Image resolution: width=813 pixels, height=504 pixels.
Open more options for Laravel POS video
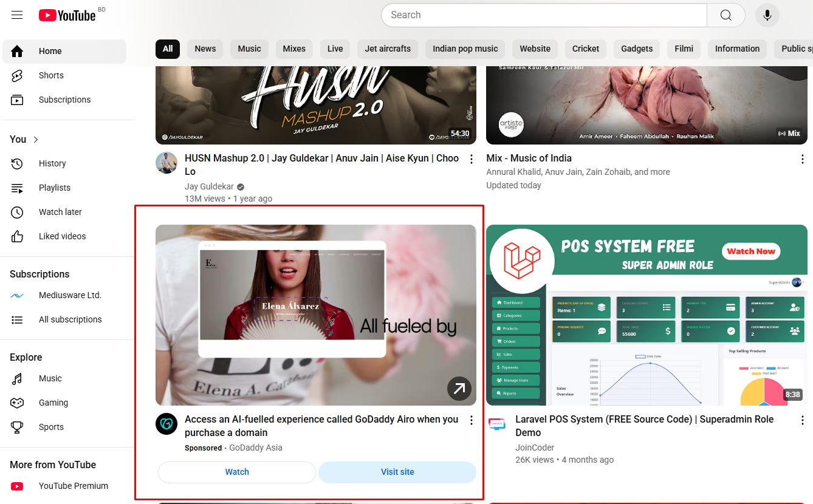(x=803, y=420)
